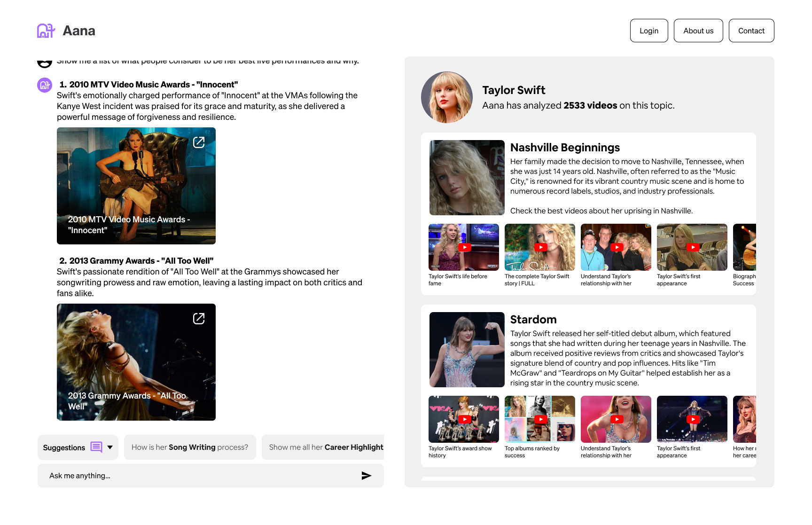Open the 2013 Grammy Awards All Too Well image

pyautogui.click(x=136, y=362)
